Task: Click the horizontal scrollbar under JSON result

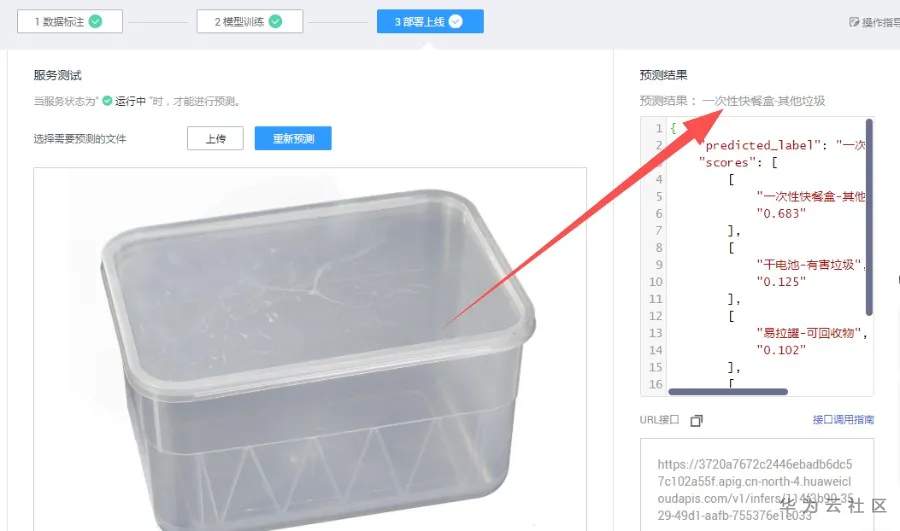Action: (x=728, y=392)
